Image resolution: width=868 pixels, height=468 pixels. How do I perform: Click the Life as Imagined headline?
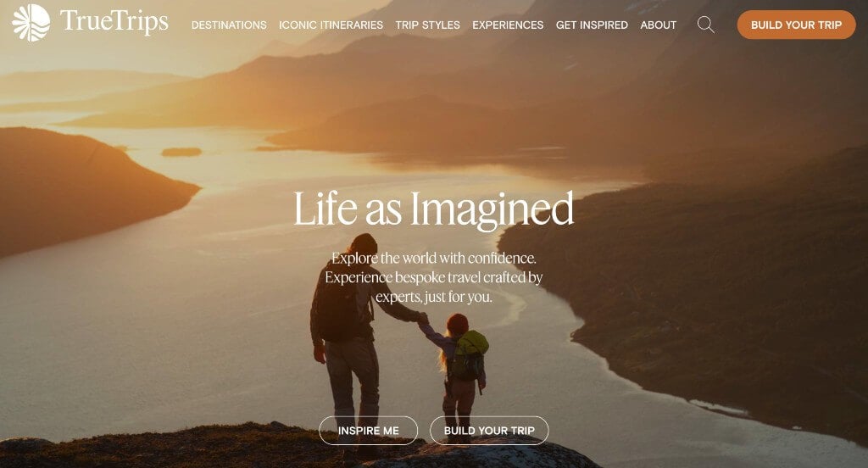click(433, 209)
